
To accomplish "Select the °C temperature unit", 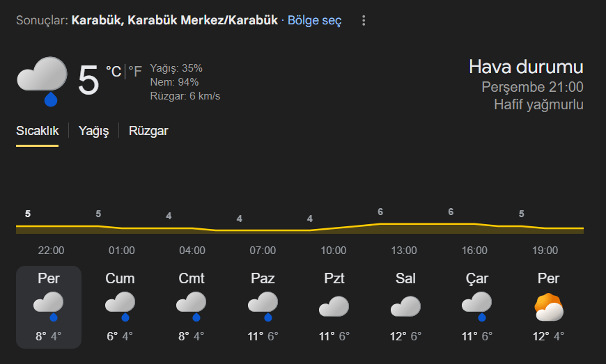I will pyautogui.click(x=113, y=71).
